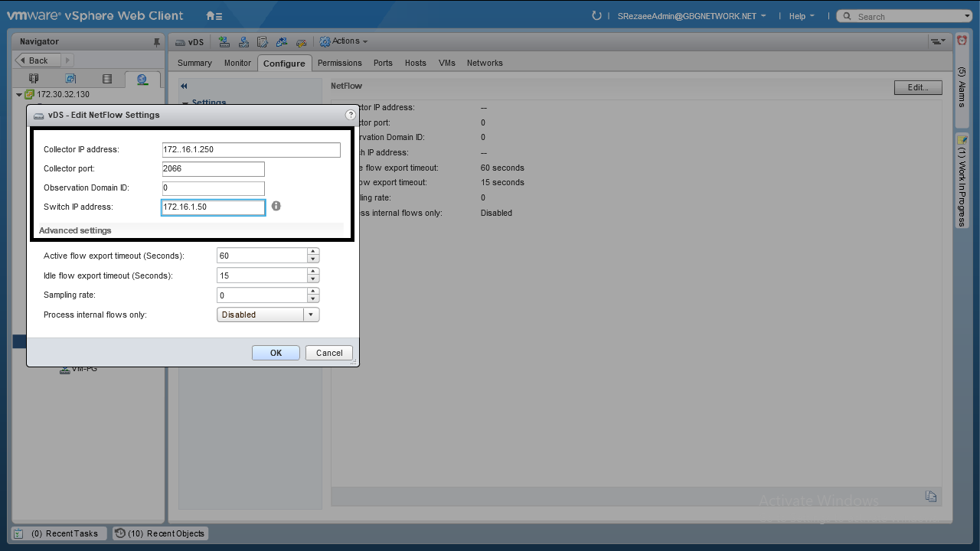Open the Networking view in the Navigator
The height and width of the screenshot is (551, 980).
[x=142, y=79]
